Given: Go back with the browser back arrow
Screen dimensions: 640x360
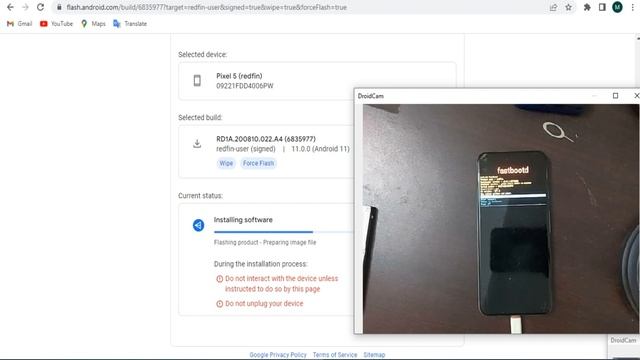Looking at the screenshot, I should click(10, 7).
